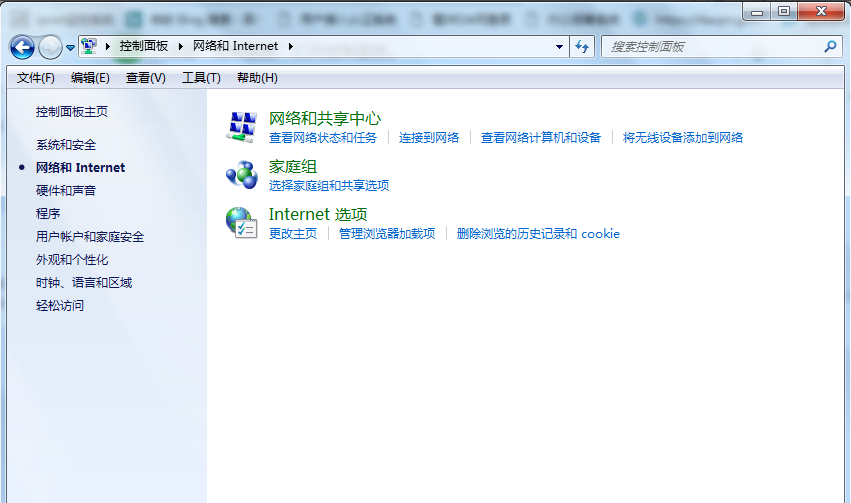This screenshot has height=503, width=851.
Task: Click the HomeGroup (家庭组) icon
Action: coord(242,174)
